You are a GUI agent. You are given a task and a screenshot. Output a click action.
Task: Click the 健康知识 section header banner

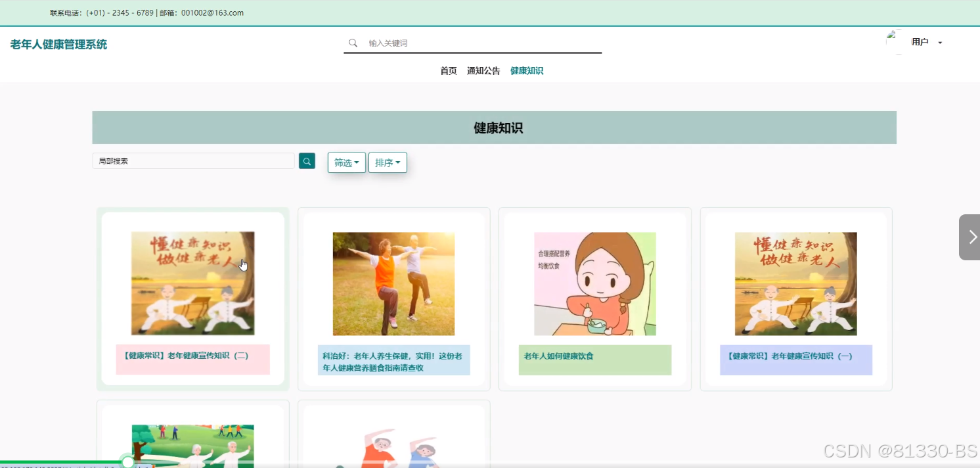494,128
